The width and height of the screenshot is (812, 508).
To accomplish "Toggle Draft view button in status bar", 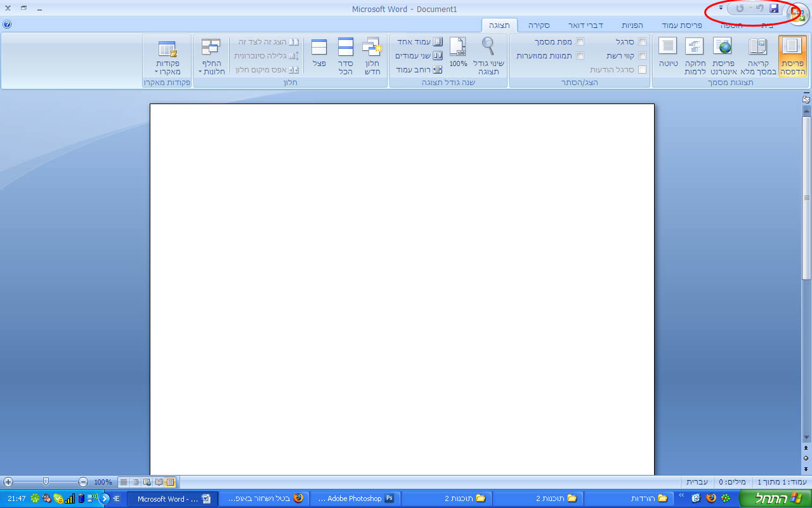I will pos(124,483).
